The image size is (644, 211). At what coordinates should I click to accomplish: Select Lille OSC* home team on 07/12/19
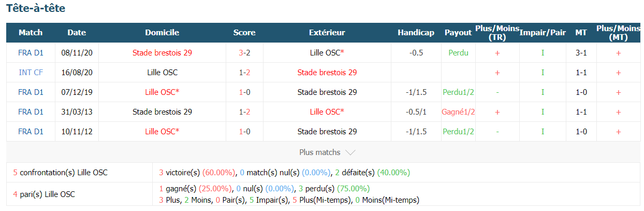162,92
